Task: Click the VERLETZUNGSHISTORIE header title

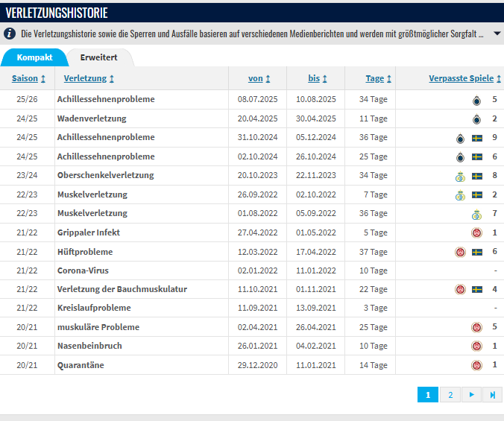Action: click(57, 13)
